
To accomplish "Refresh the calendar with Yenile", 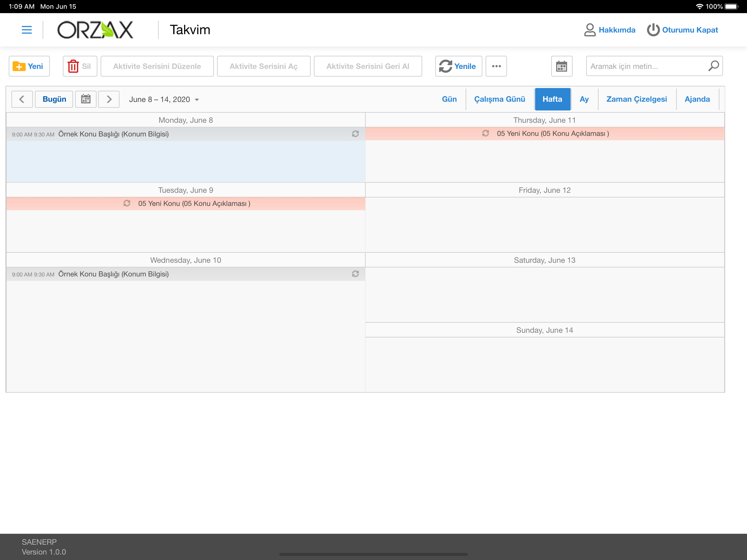I will [458, 66].
